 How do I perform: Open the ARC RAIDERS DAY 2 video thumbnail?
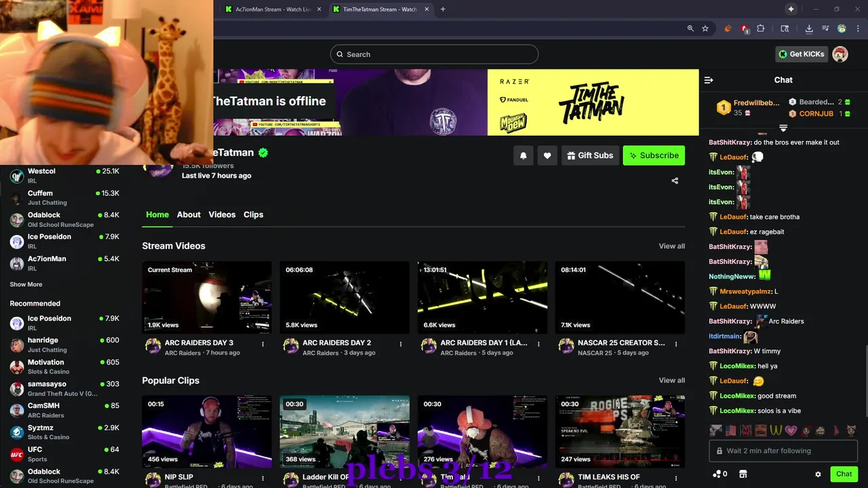click(344, 298)
